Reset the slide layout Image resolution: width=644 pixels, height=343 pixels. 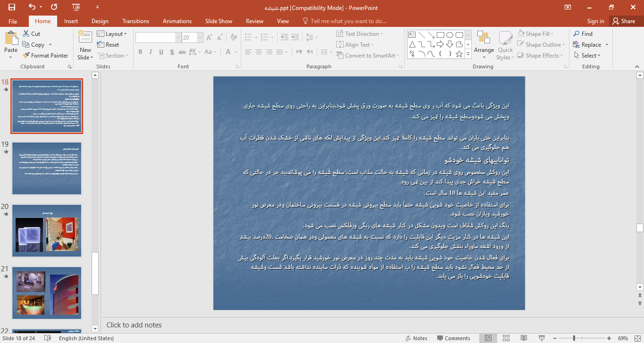[x=108, y=45]
